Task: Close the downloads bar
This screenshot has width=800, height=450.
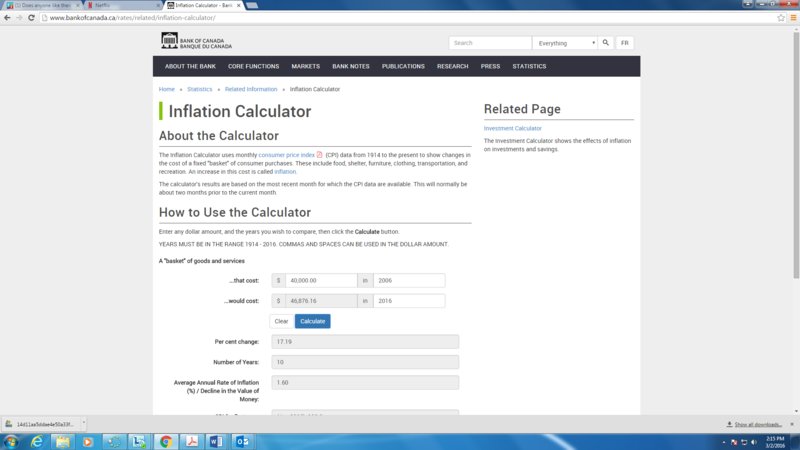Action: click(792, 424)
